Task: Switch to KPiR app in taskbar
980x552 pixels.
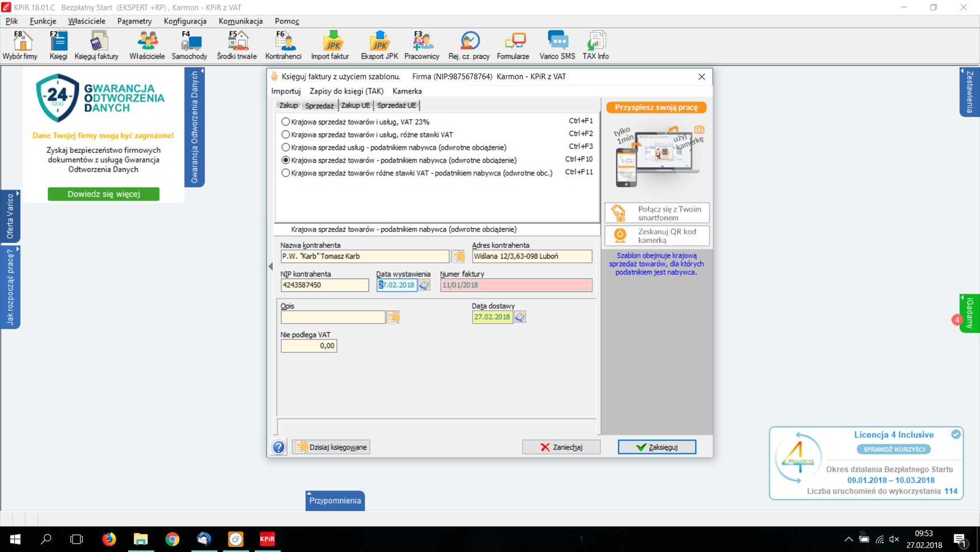Action: click(x=267, y=539)
